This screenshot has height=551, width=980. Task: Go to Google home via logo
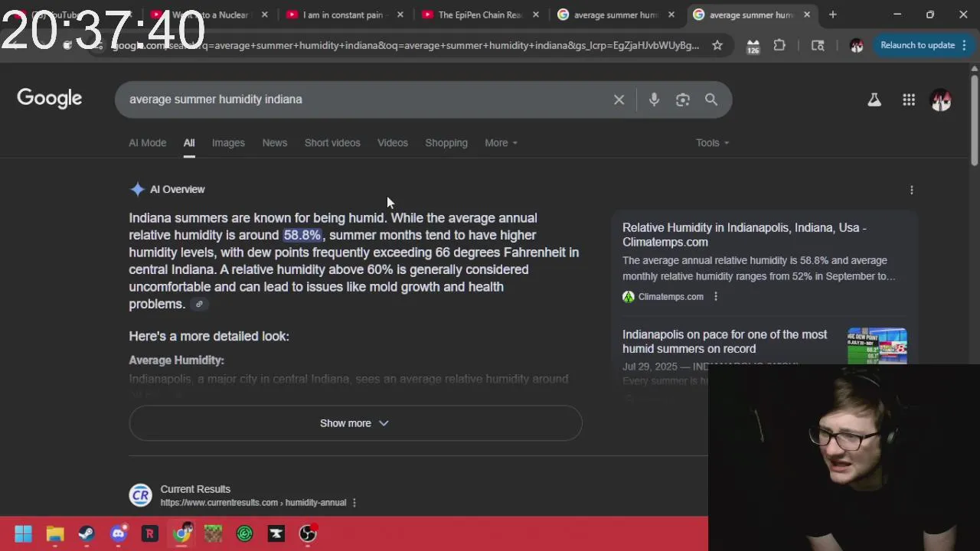[x=50, y=99]
